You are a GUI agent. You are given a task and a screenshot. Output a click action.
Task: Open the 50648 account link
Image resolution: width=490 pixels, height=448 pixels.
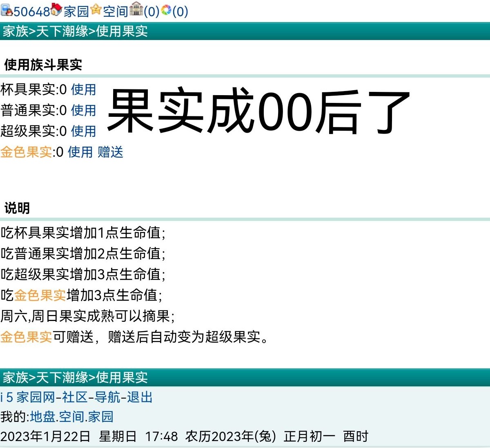click(x=31, y=11)
